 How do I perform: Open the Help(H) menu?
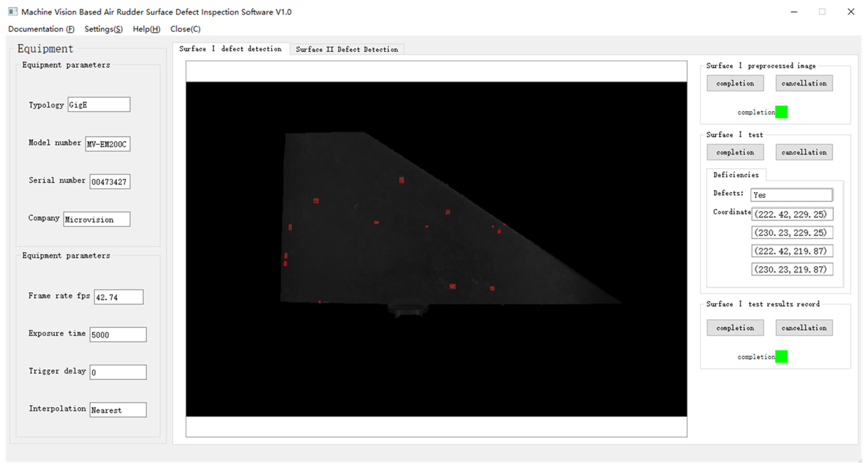[x=146, y=29]
